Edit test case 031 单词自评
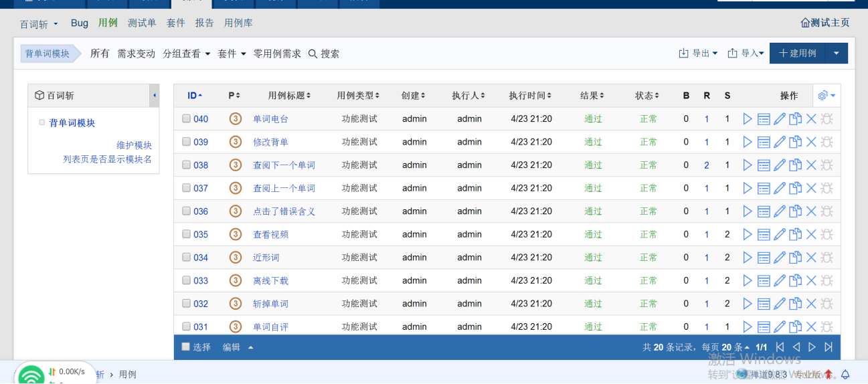The image size is (868, 384). click(x=780, y=326)
